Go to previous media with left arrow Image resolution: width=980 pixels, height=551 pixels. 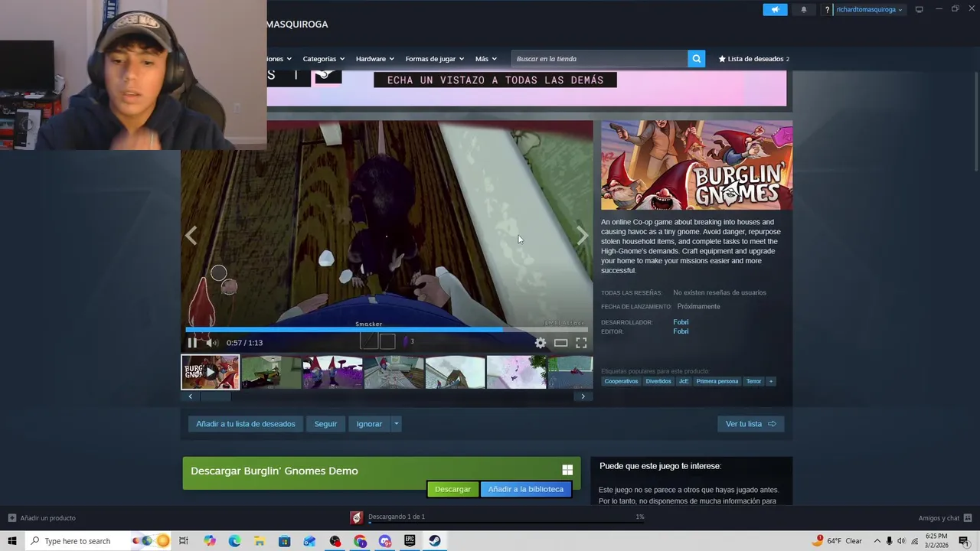click(x=191, y=236)
